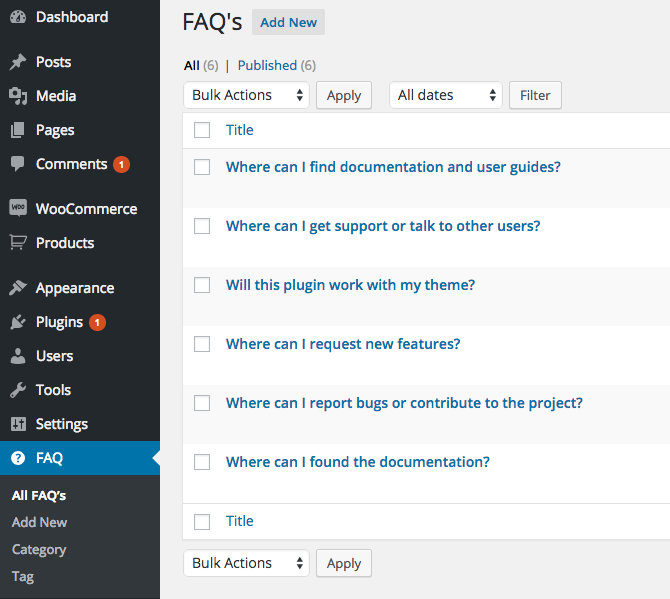This screenshot has height=599, width=670.
Task: Click the Tools wrench icon
Action: (x=18, y=390)
